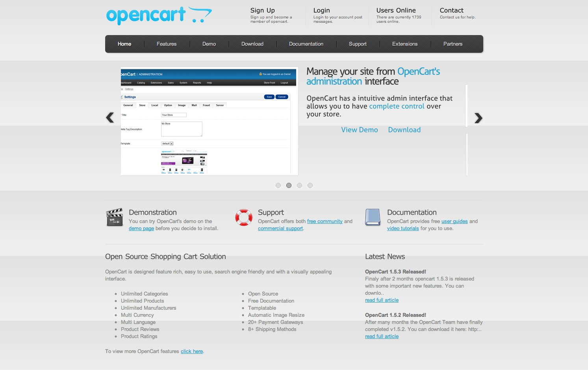This screenshot has height=370, width=588.
Task: Advance slideshow with right arrow
Action: 478,118
